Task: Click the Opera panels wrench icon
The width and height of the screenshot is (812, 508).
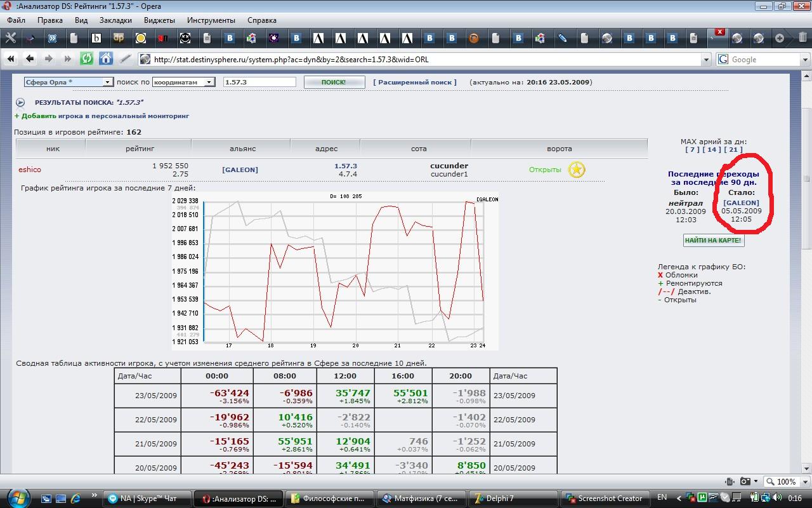Action: pos(10,38)
